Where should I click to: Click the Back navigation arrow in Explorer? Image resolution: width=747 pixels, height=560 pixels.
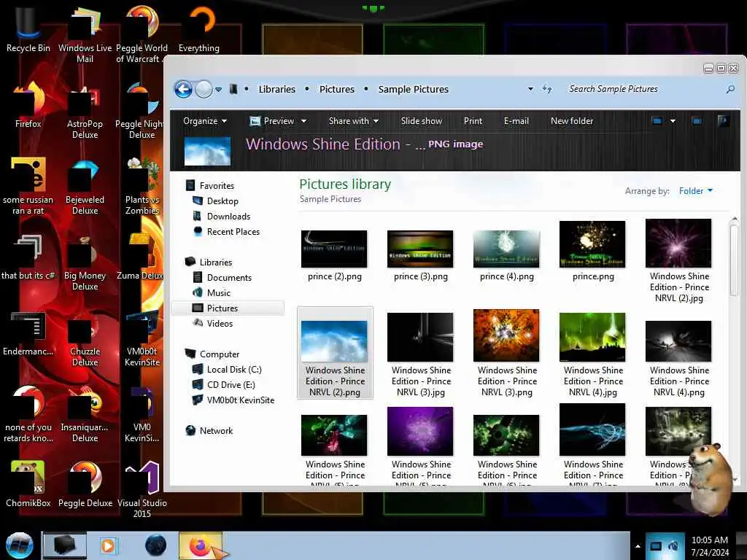[x=183, y=89]
